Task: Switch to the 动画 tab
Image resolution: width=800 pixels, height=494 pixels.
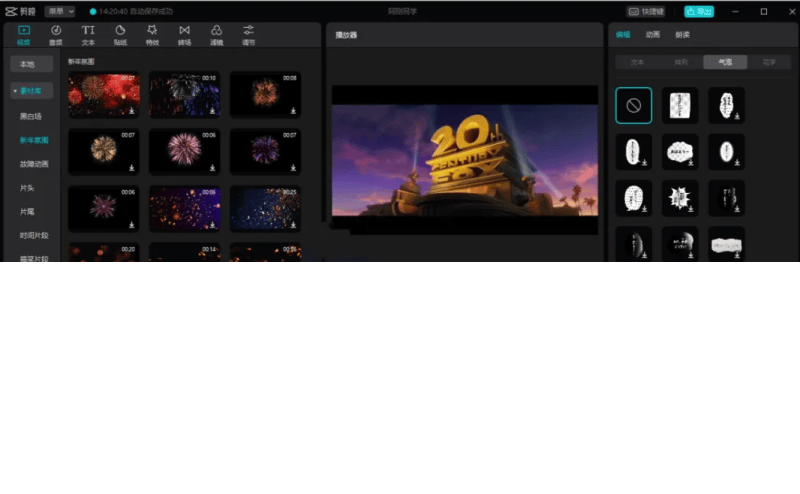Action: [652, 34]
